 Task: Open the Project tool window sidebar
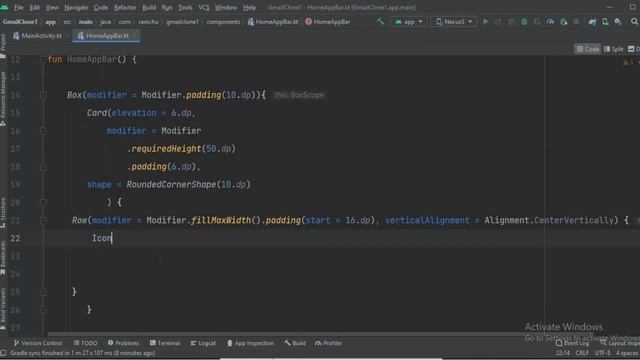tap(3, 45)
